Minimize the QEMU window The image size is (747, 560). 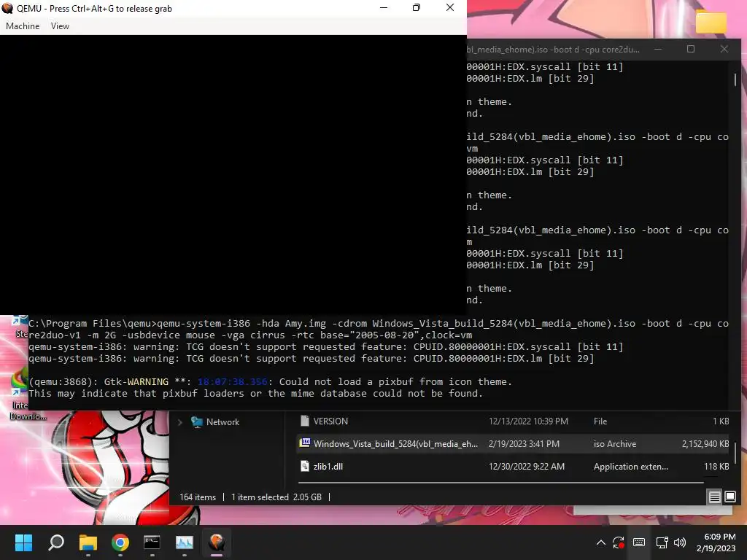(x=384, y=7)
